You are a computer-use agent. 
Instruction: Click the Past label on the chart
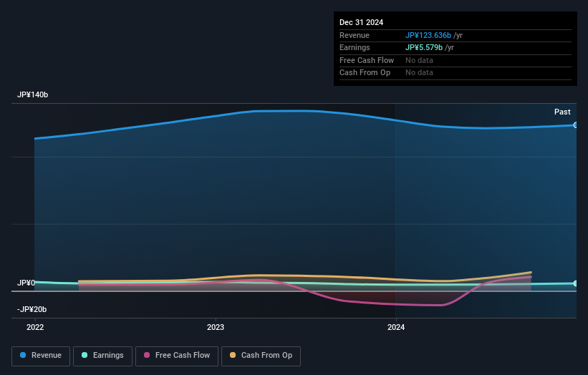(x=562, y=112)
